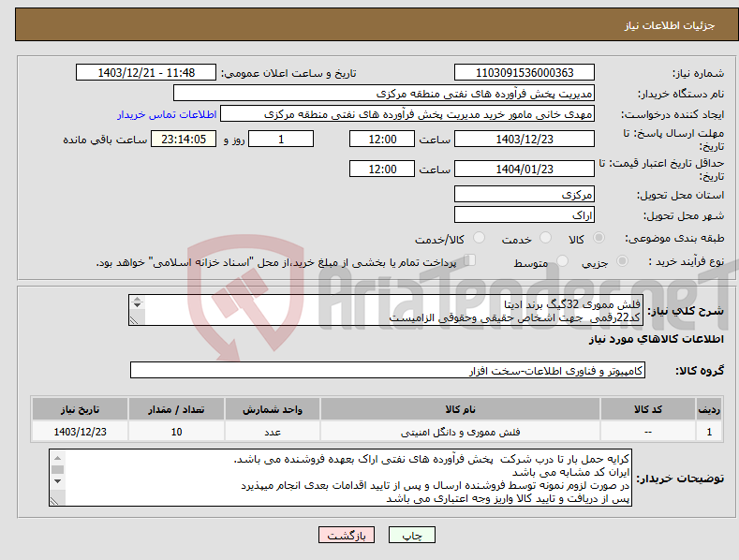Click resize handle of the buyer notes box
Image resolution: width=739 pixels, height=560 pixels.
(x=54, y=502)
